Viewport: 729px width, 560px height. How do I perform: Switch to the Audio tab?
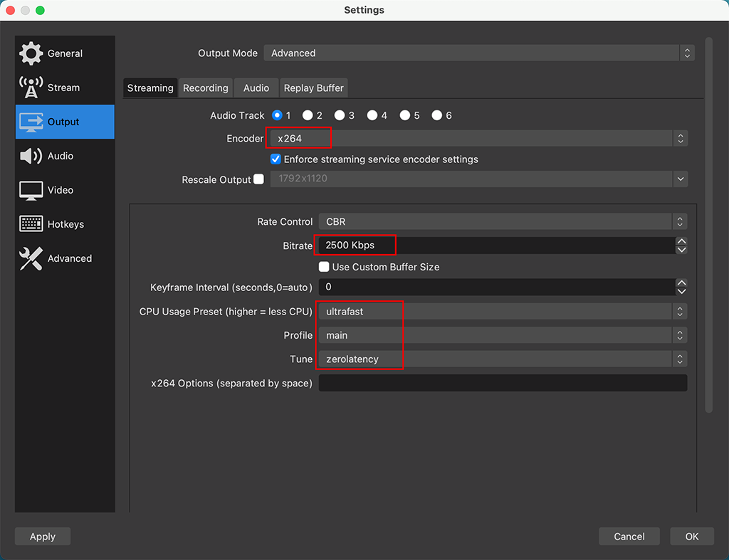coord(256,88)
